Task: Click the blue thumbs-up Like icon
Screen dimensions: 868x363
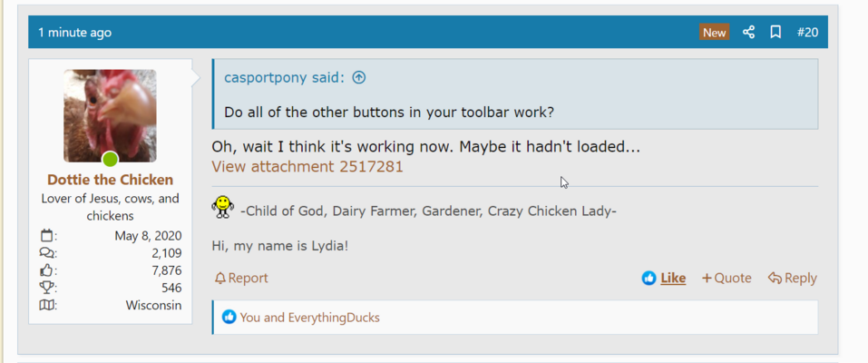Action: pos(649,279)
